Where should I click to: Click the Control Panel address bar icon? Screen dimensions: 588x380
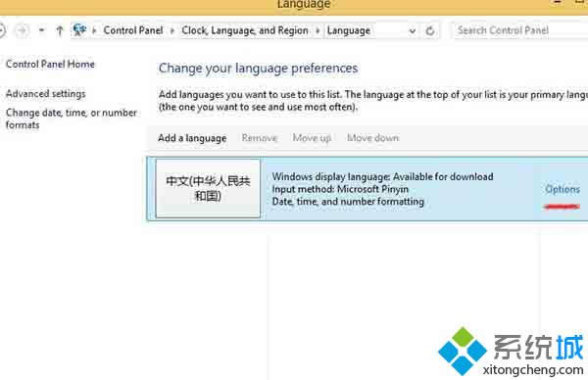point(79,30)
